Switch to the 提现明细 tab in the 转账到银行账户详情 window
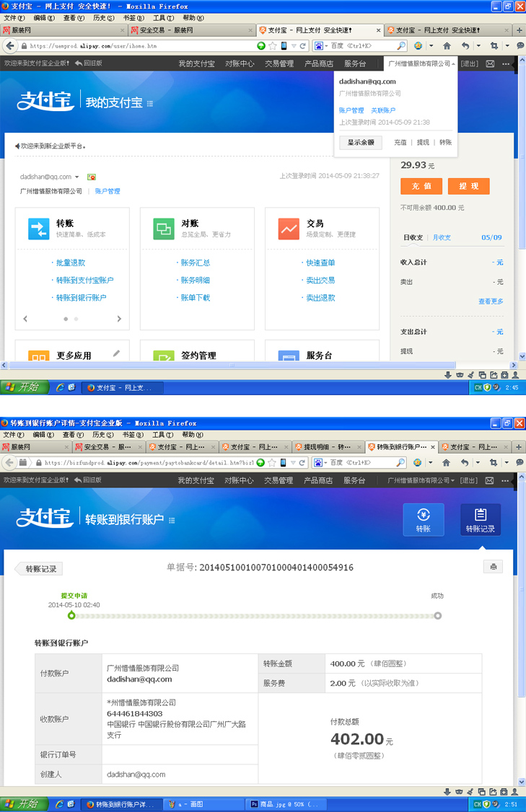Screen dimensions: 526x812 tap(328, 447)
